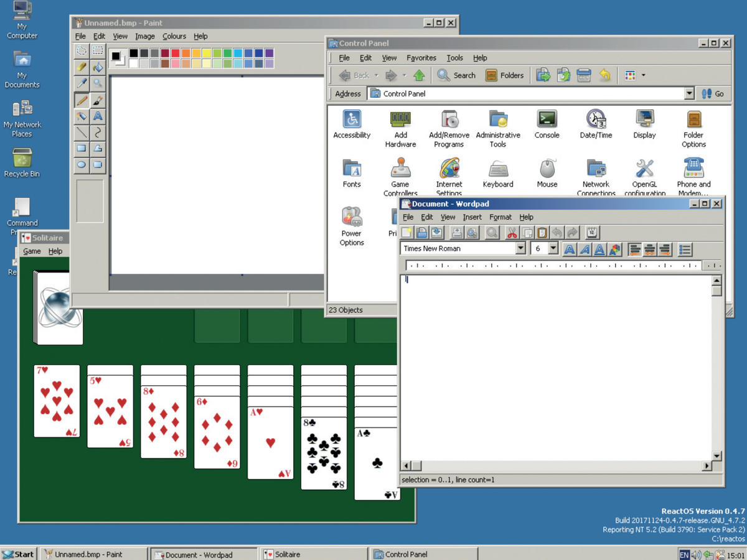Open the Mouse settings in Control Panel
The image size is (747, 560).
(x=547, y=168)
